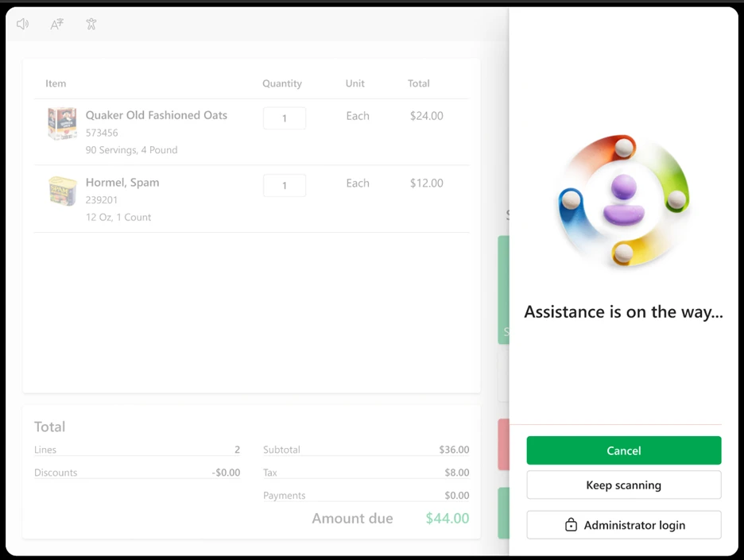The width and height of the screenshot is (744, 560).
Task: Click the quantity field for Hormel Spam
Action: pos(284,186)
